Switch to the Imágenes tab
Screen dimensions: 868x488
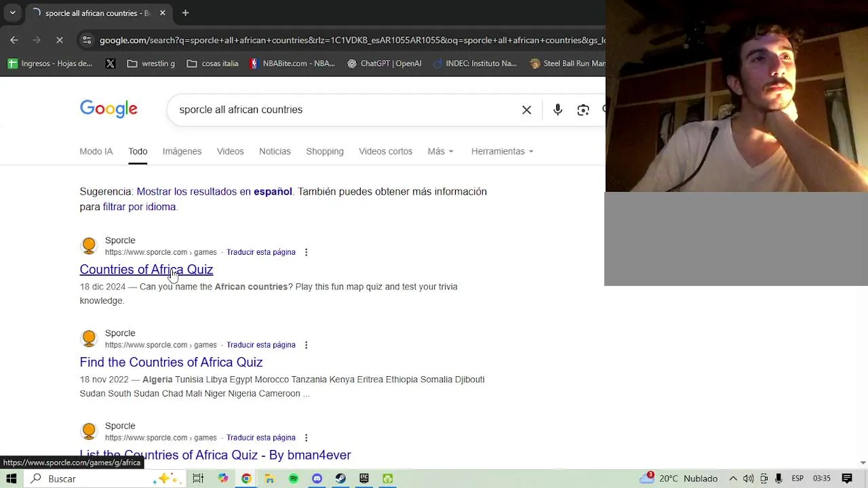point(182,151)
